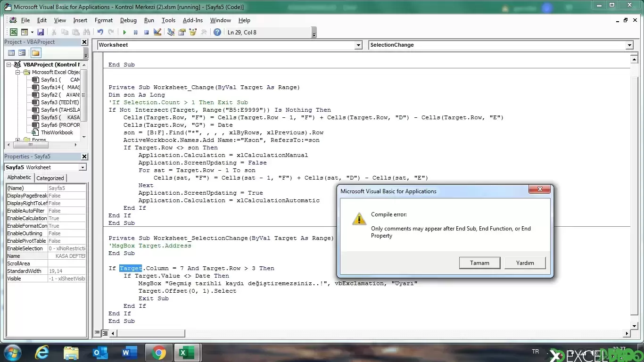644x362 pixels.
Task: Stop the code with the Reset square icon
Action: 146,32
